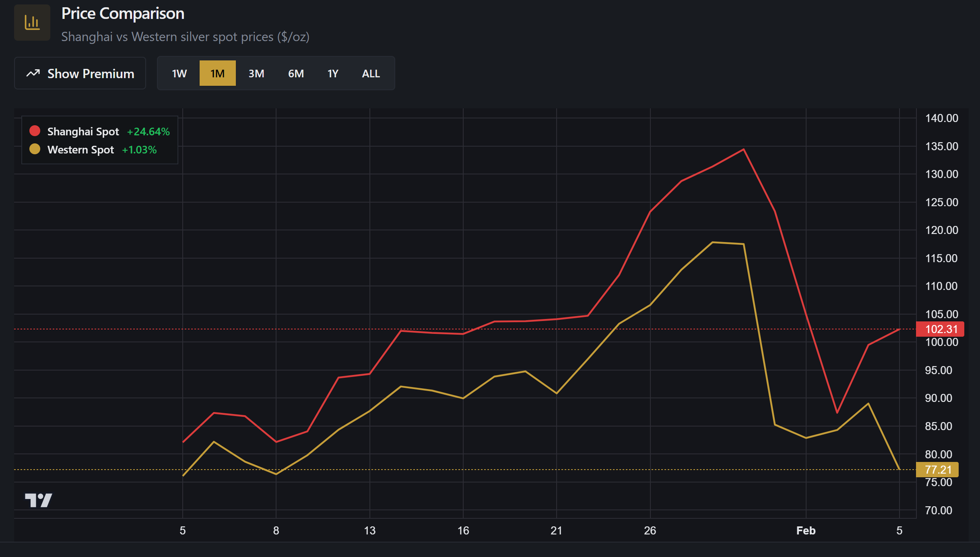Viewport: 980px width, 557px height.
Task: Switch to the 6M time range
Action: 296,73
